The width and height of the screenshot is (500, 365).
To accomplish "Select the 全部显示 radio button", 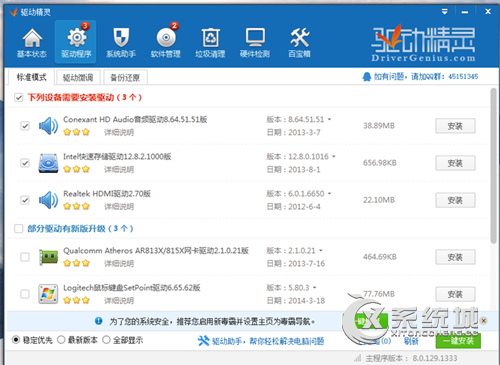I will [106, 340].
